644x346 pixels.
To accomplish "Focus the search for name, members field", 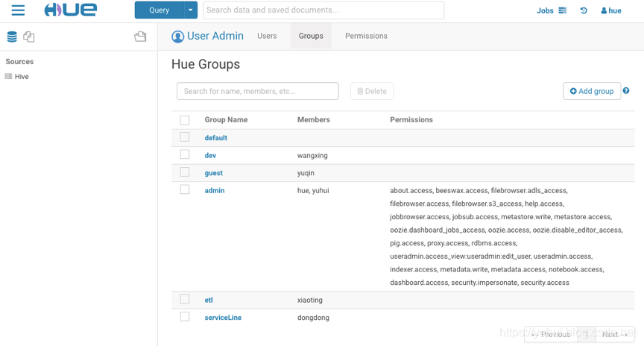I will [258, 91].
